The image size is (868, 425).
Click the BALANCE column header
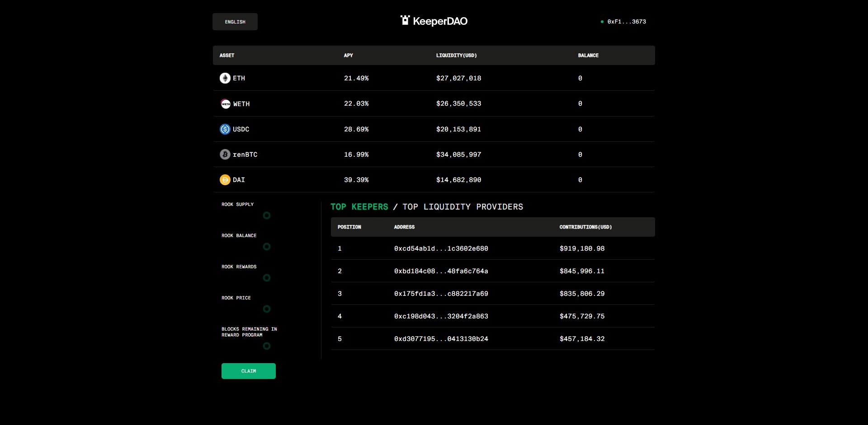point(588,56)
